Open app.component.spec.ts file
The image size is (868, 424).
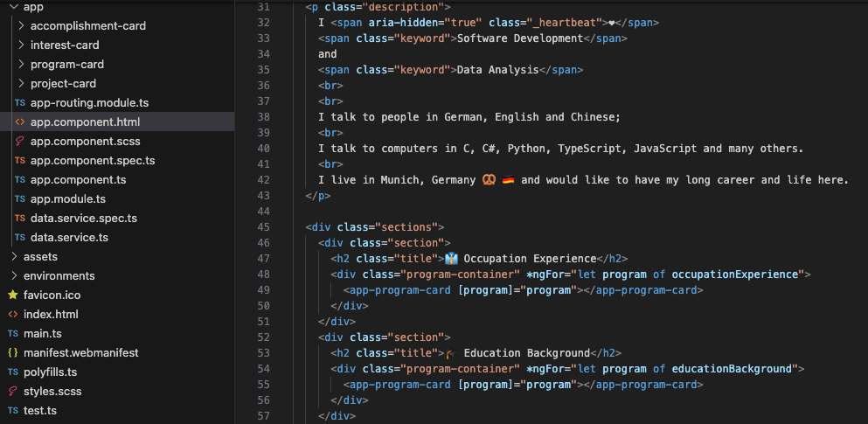92,161
